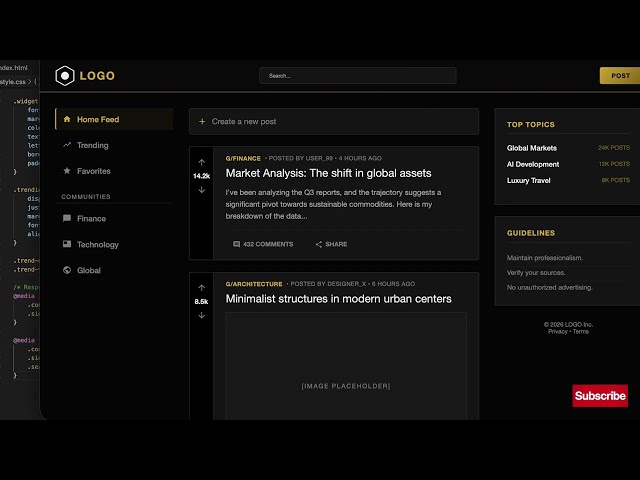
Task: Click the Technology news icon
Action: [x=67, y=244]
